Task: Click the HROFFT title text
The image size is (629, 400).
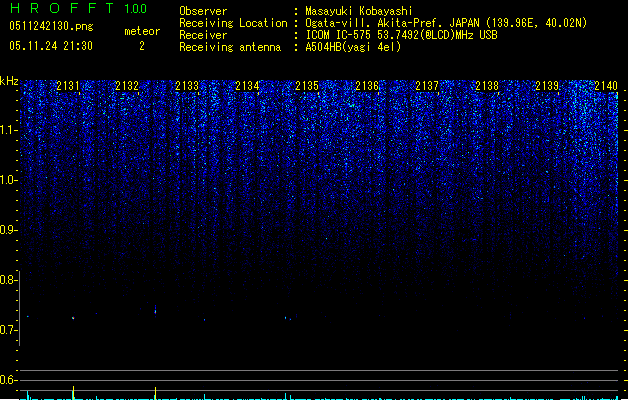Action: click(x=62, y=8)
